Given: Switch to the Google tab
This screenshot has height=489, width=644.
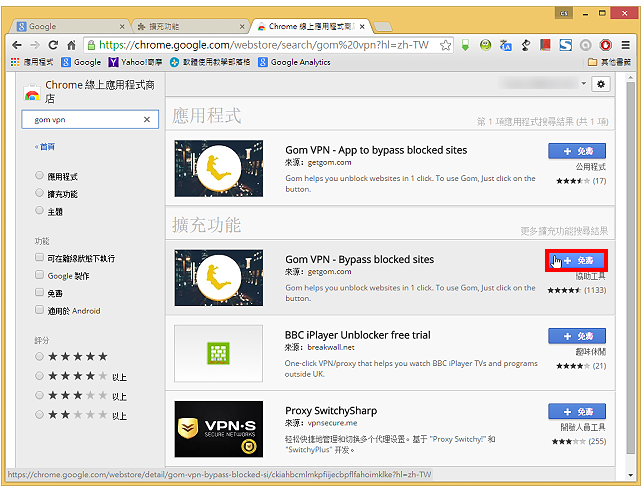Looking at the screenshot, I should 69,26.
